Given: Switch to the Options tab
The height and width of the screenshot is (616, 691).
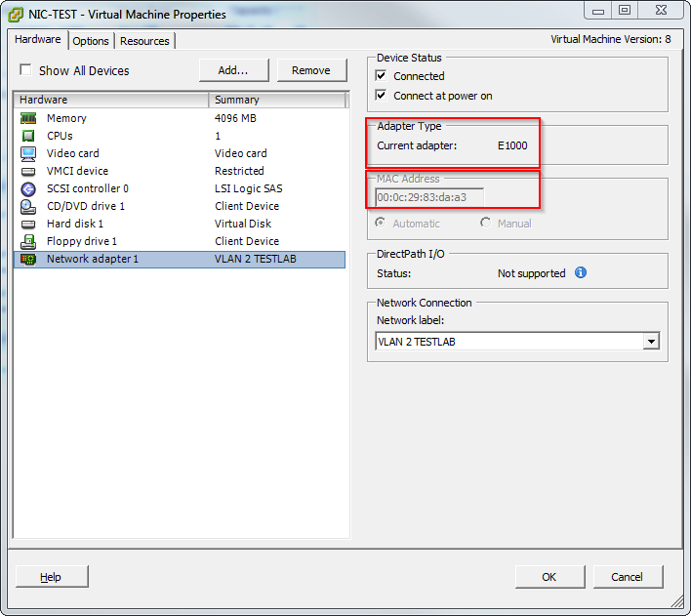Looking at the screenshot, I should 91,41.
